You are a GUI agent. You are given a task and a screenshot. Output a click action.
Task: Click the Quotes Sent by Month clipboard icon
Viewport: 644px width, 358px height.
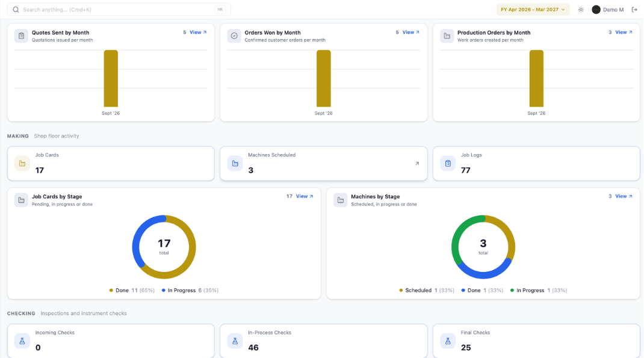(21, 36)
